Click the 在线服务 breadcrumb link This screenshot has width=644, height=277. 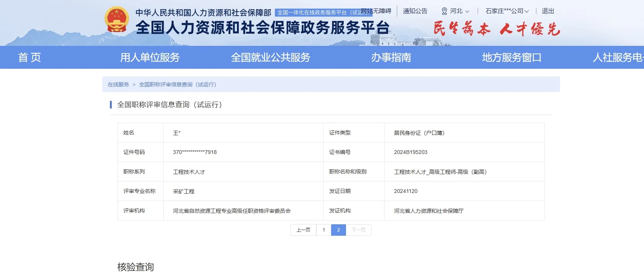[118, 84]
